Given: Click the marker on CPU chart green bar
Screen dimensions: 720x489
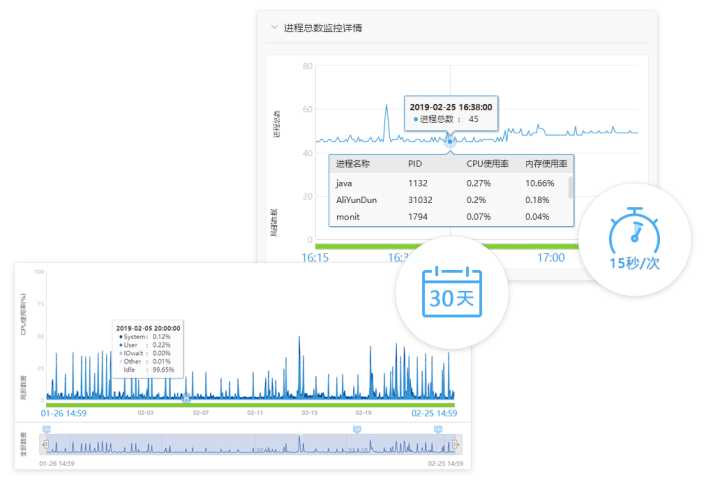Looking at the screenshot, I should pos(186,399).
